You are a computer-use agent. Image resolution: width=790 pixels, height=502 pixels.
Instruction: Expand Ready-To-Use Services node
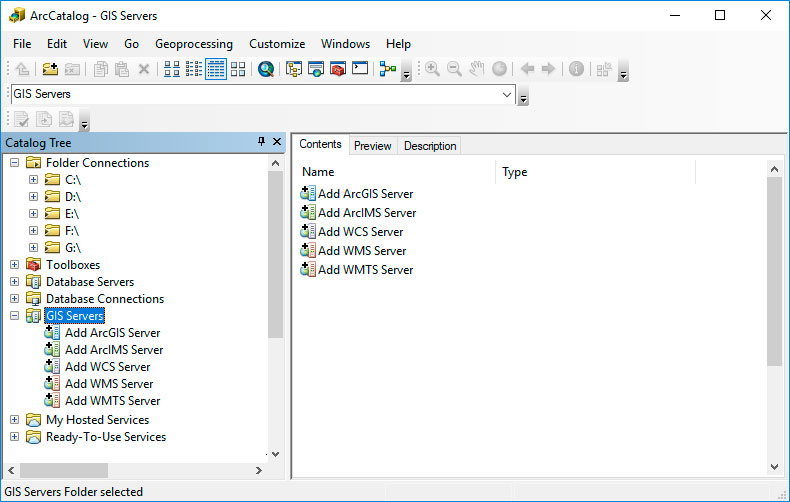pyautogui.click(x=15, y=436)
